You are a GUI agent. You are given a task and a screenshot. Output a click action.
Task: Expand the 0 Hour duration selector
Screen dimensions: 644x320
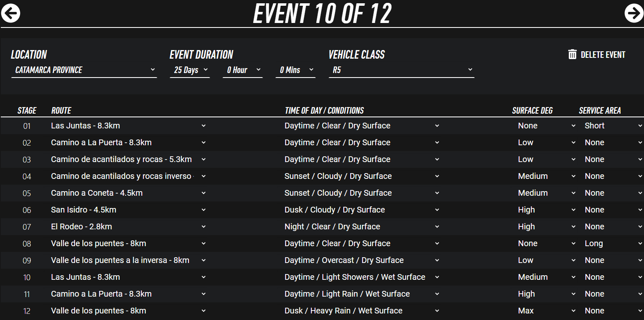pos(243,70)
